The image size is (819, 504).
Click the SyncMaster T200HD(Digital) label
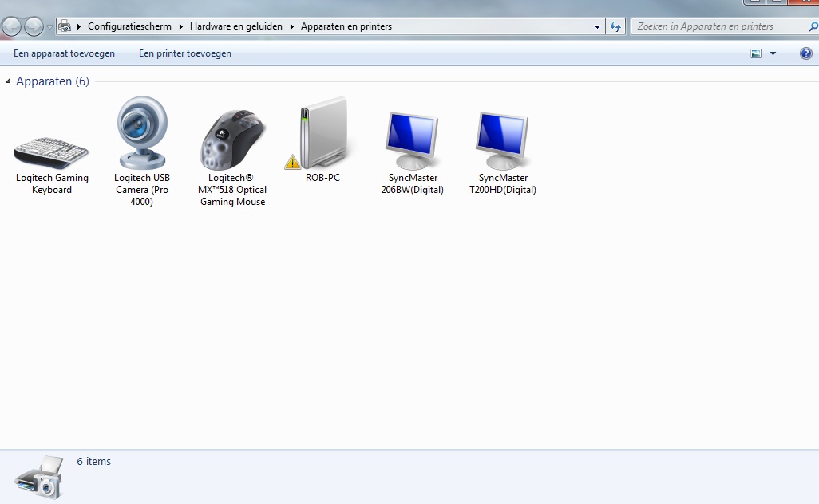(503, 183)
